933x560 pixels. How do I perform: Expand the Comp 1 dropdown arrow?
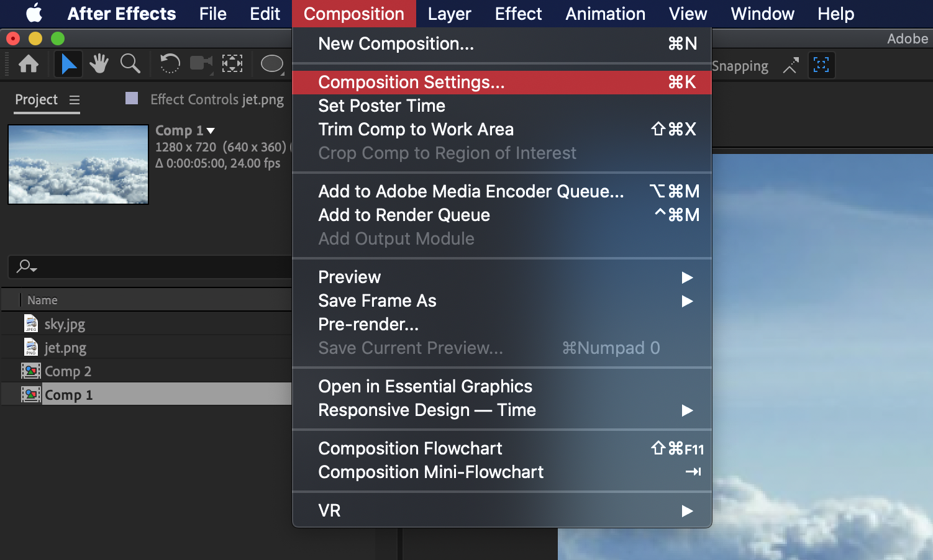click(211, 131)
